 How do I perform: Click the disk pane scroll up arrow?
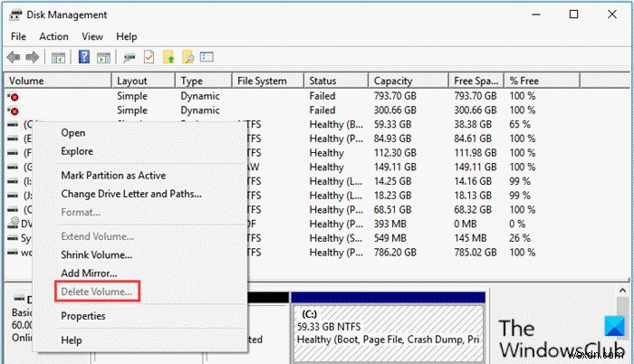point(622,291)
